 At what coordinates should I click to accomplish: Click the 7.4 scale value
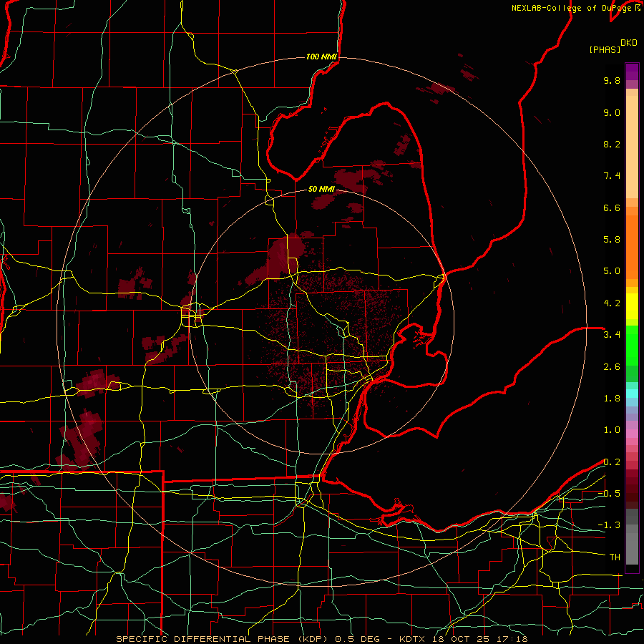(612, 176)
